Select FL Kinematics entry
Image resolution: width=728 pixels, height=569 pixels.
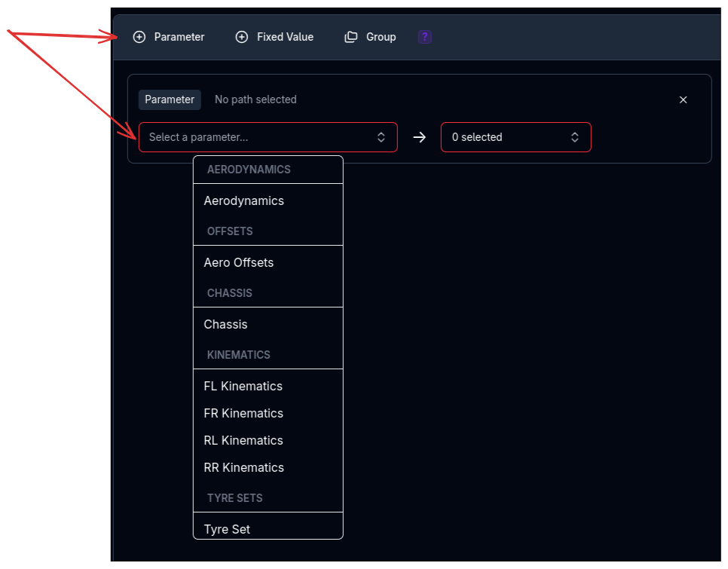click(x=243, y=386)
